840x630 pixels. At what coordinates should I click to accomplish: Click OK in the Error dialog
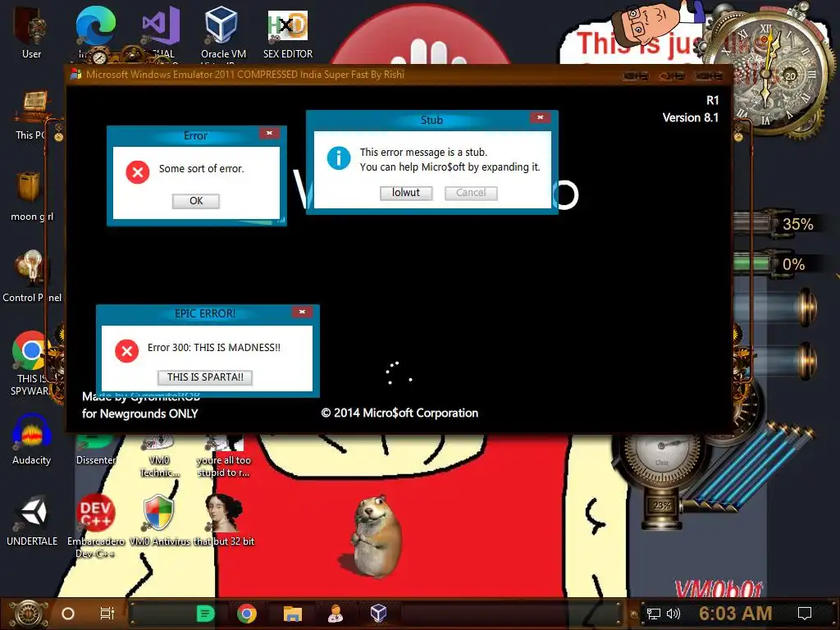[x=196, y=201]
